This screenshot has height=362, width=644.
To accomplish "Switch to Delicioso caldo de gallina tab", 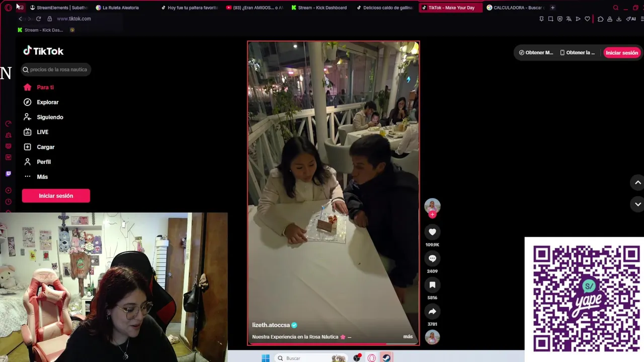I will click(385, 8).
